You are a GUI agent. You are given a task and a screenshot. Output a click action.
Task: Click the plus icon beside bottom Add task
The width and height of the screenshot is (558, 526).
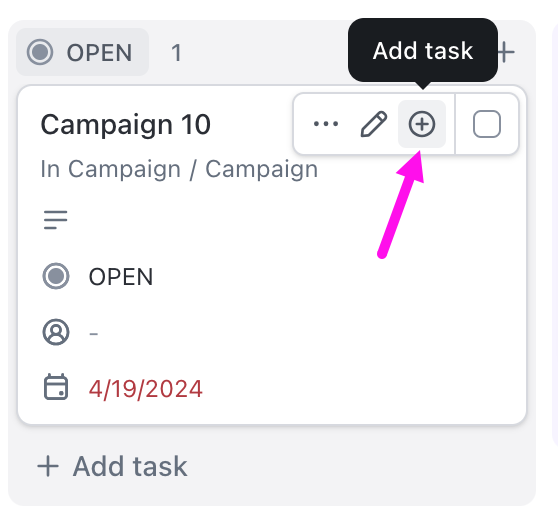48,466
